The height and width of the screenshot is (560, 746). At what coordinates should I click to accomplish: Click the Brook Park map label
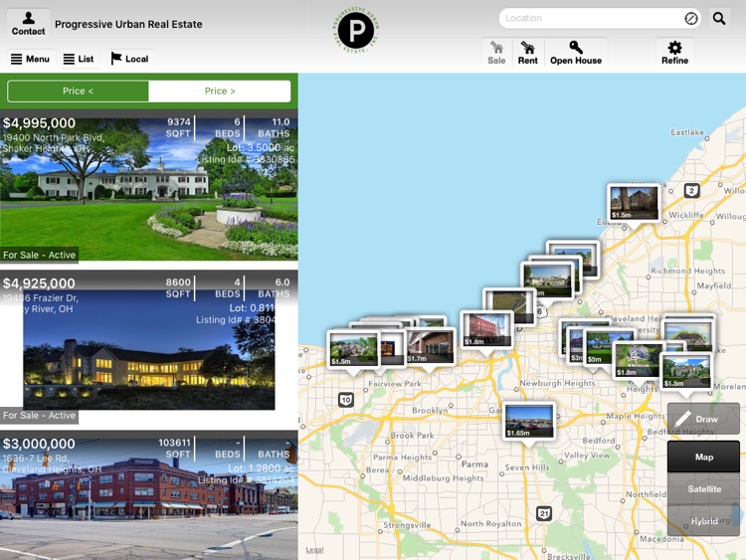[412, 436]
